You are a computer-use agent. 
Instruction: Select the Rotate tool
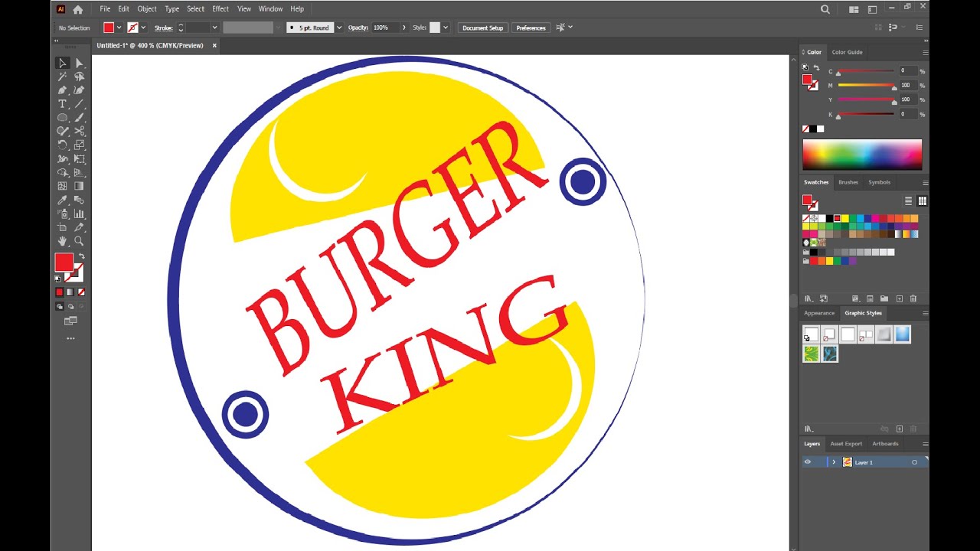click(63, 145)
